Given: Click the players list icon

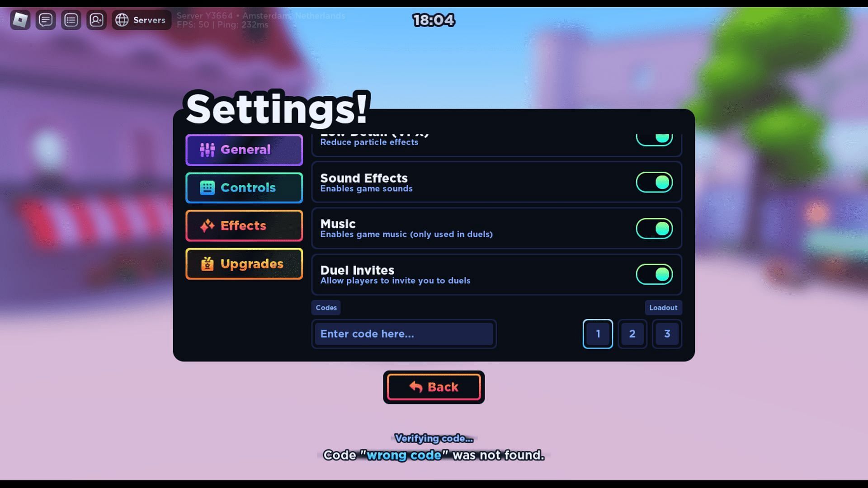Looking at the screenshot, I should (x=71, y=20).
